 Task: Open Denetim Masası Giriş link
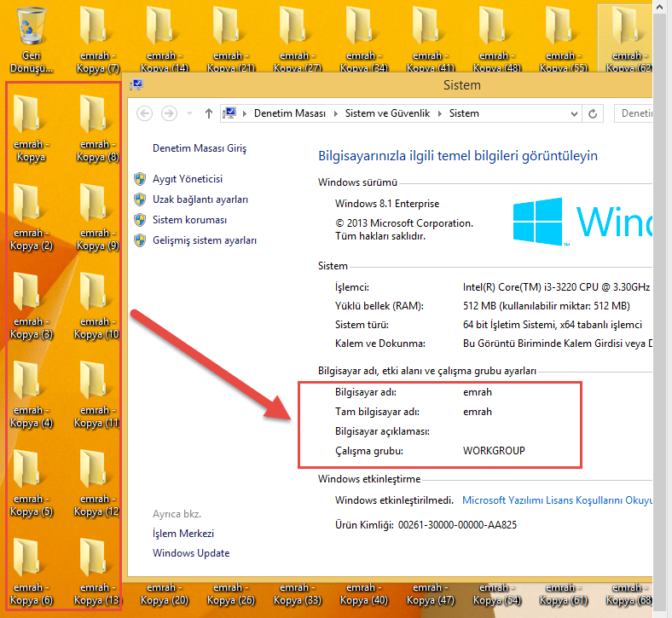pyautogui.click(x=200, y=148)
